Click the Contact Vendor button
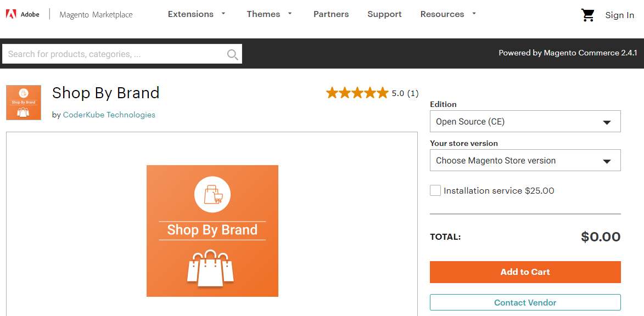644x316 pixels. [525, 302]
